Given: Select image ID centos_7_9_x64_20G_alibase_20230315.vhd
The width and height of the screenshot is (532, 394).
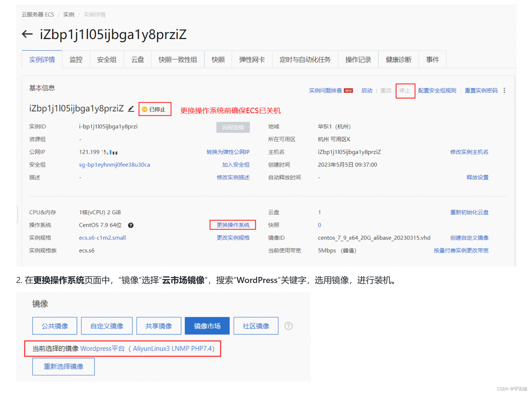Looking at the screenshot, I should (374, 238).
